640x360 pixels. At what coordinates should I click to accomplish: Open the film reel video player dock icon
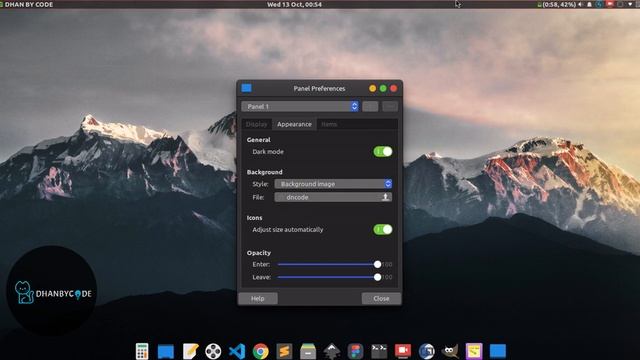pyautogui.click(x=213, y=351)
